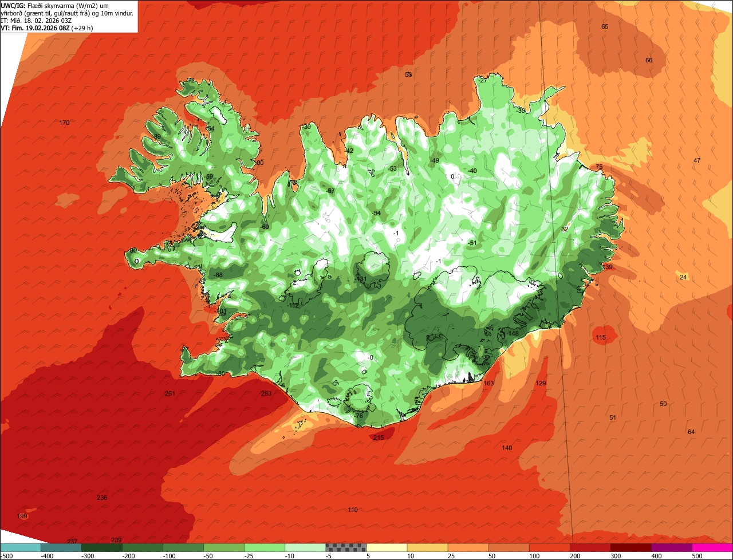Pick the dark red legend swatch labeled 300
The width and height of the screenshot is (733, 560).
631,547
